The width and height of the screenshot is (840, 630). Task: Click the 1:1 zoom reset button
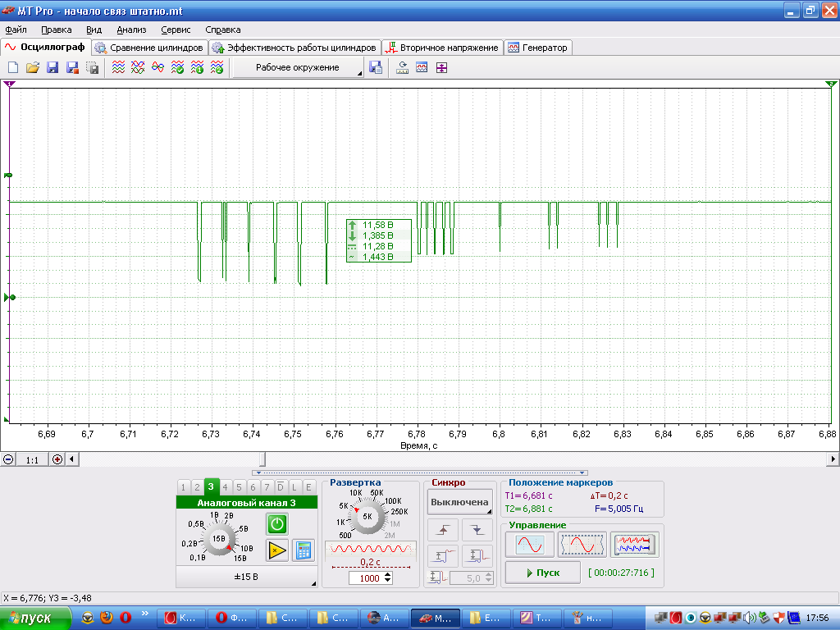tap(32, 459)
